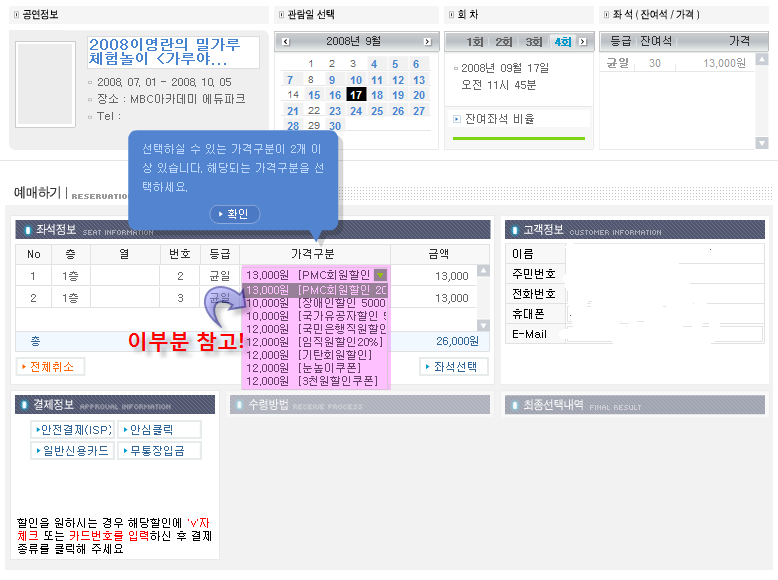Image resolution: width=778 pixels, height=580 pixels.
Task: Select the 1회 round tab
Action: point(474,42)
